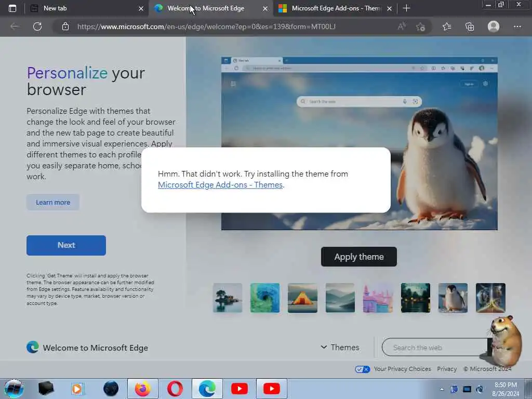The width and height of the screenshot is (532, 399).
Task: Open Microsoft Edge Add-ons - Themes link
Action: (220, 185)
